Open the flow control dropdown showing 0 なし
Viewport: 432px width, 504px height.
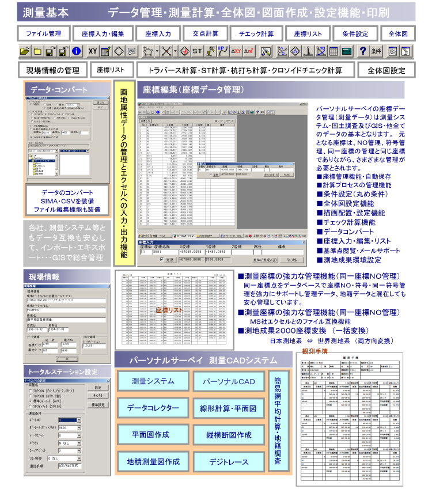click(x=79, y=458)
